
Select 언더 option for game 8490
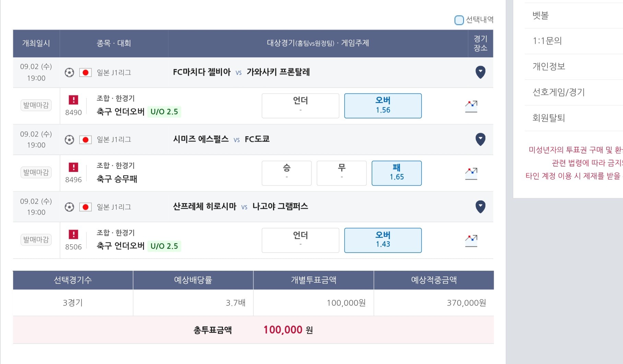click(x=301, y=106)
